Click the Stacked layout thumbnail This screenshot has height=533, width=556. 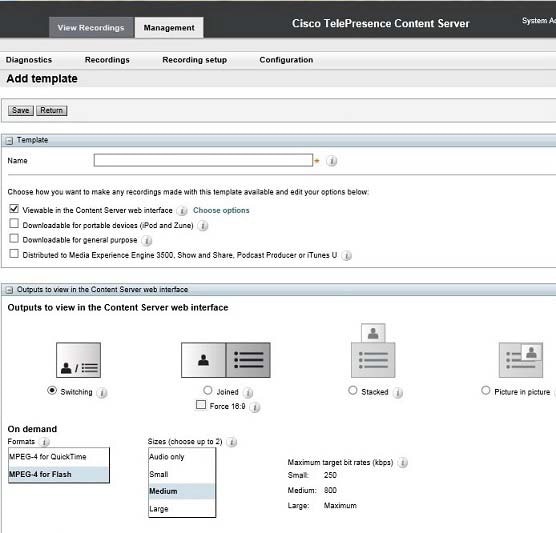[x=373, y=350]
